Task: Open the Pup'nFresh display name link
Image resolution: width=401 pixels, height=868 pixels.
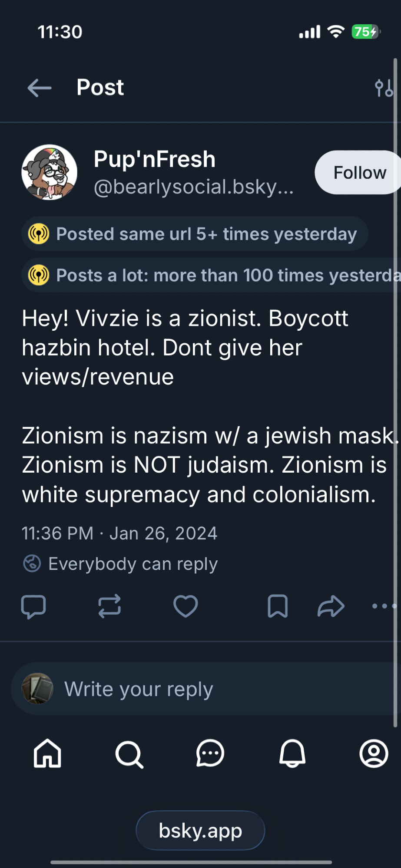Action: tap(155, 159)
